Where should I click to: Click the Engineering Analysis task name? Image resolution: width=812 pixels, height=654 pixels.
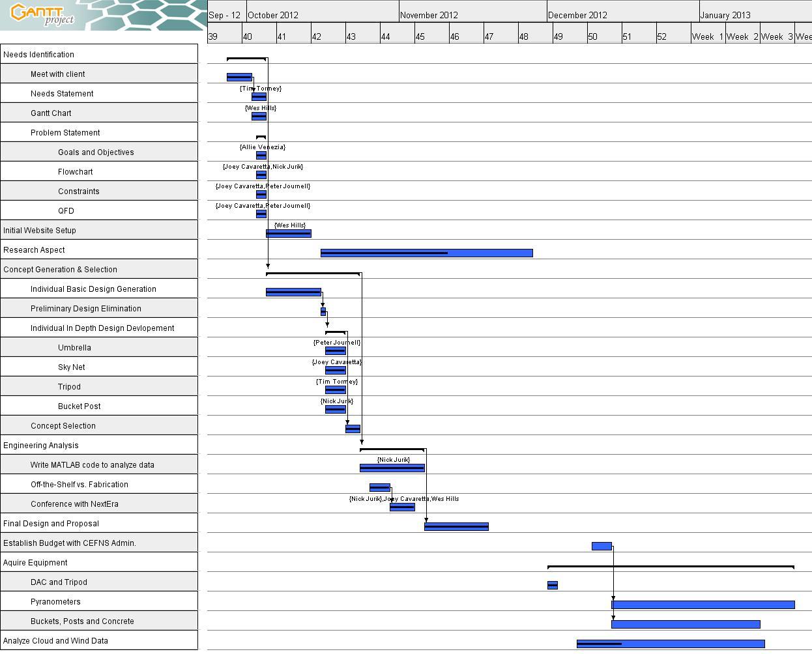point(40,446)
